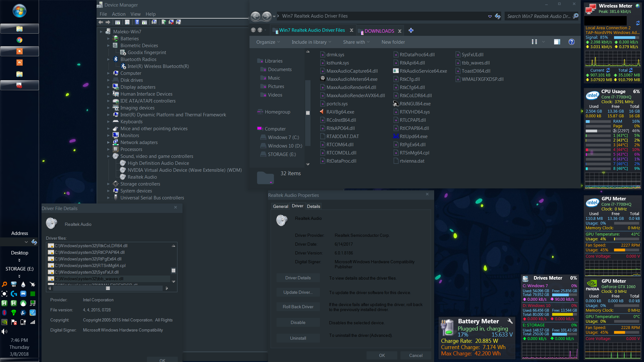Select RtlUpd64.exe in file list
Image resolution: width=644 pixels, height=362 pixels.
(410, 136)
